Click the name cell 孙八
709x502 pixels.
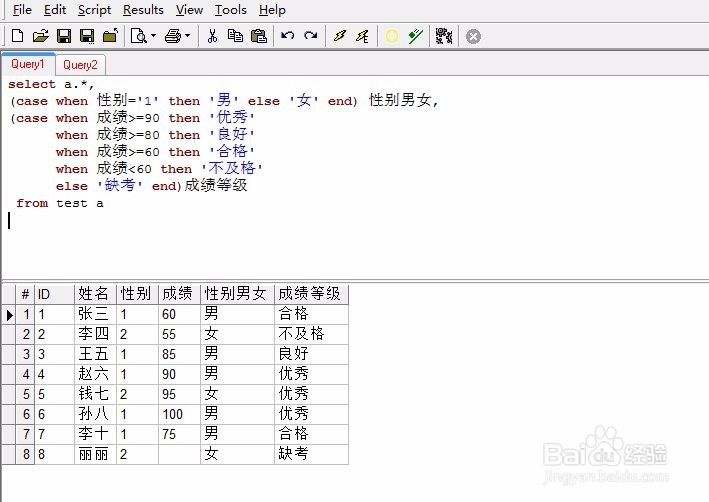95,414
